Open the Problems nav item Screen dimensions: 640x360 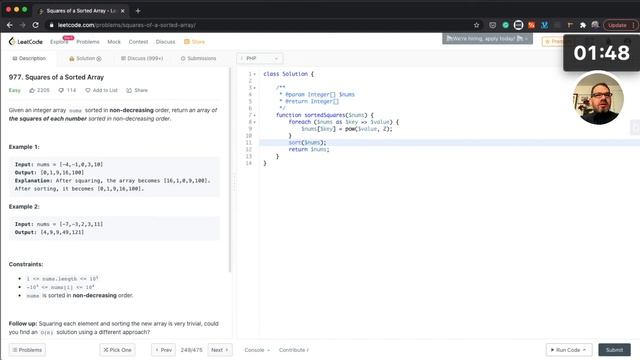point(88,42)
